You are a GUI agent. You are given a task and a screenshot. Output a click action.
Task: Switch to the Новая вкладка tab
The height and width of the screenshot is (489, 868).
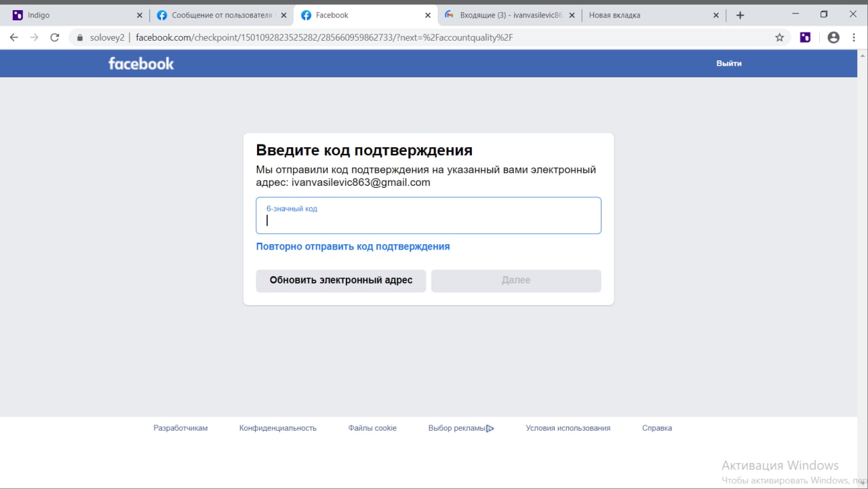point(652,15)
